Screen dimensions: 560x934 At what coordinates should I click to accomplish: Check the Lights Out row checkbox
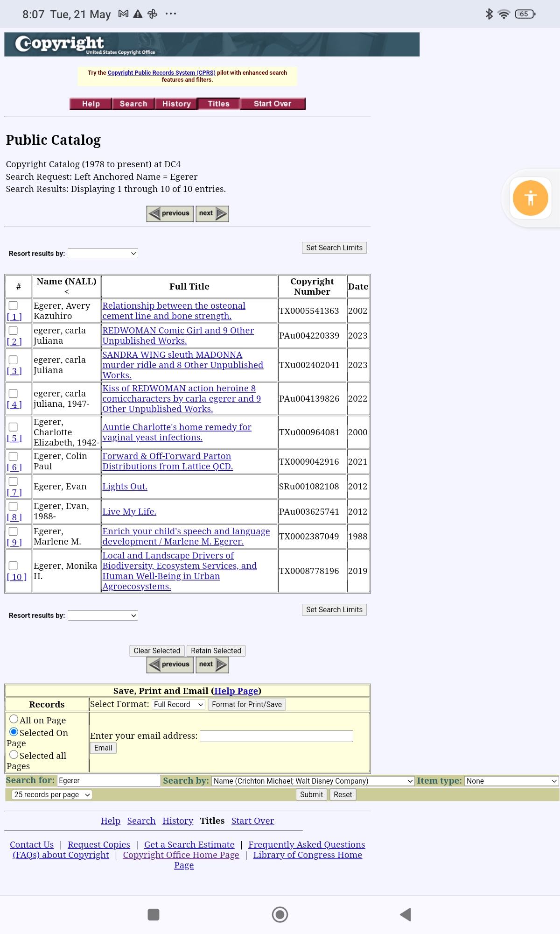click(x=14, y=481)
